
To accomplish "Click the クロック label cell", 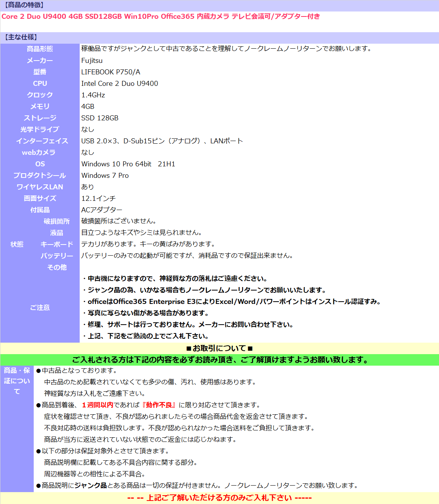I will [x=40, y=95].
